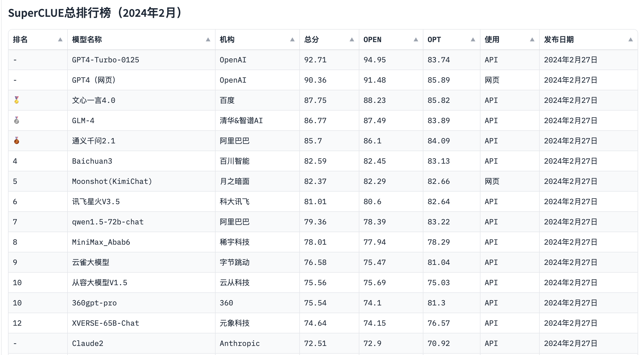Select the GPT4-Turbo-0125 model name
This screenshot has width=644, height=355.
tap(106, 60)
